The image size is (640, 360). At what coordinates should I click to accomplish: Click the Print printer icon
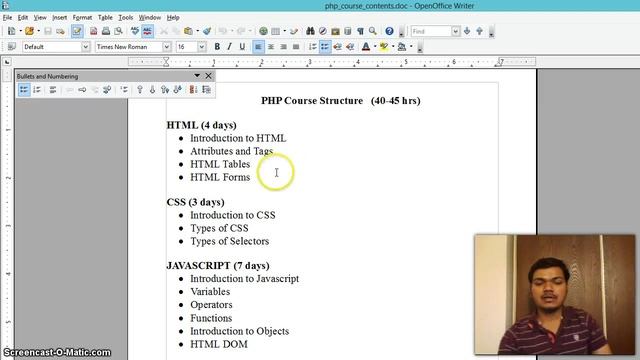coord(106,31)
